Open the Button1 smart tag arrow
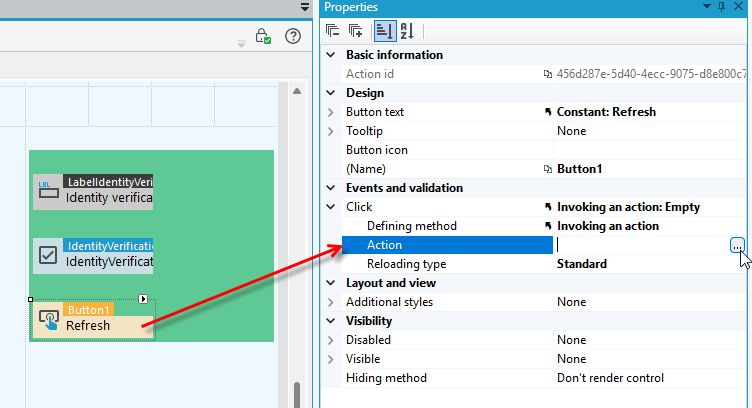The image size is (752, 408). pyautogui.click(x=143, y=299)
